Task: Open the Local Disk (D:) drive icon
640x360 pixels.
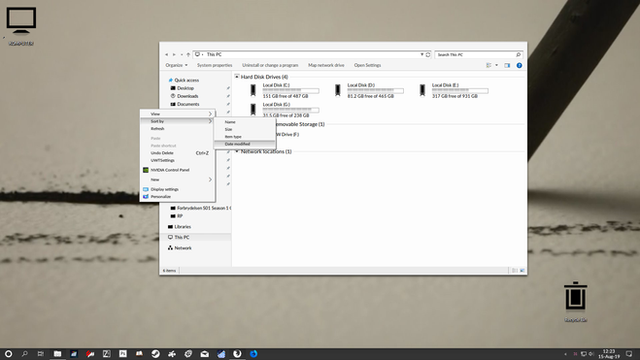Action: pos(338,90)
